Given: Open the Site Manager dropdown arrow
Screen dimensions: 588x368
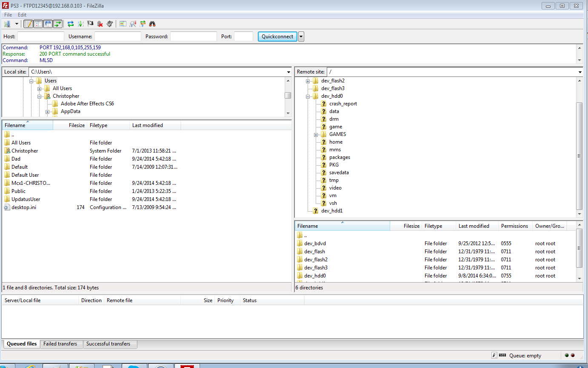Looking at the screenshot, I should click(x=17, y=24).
